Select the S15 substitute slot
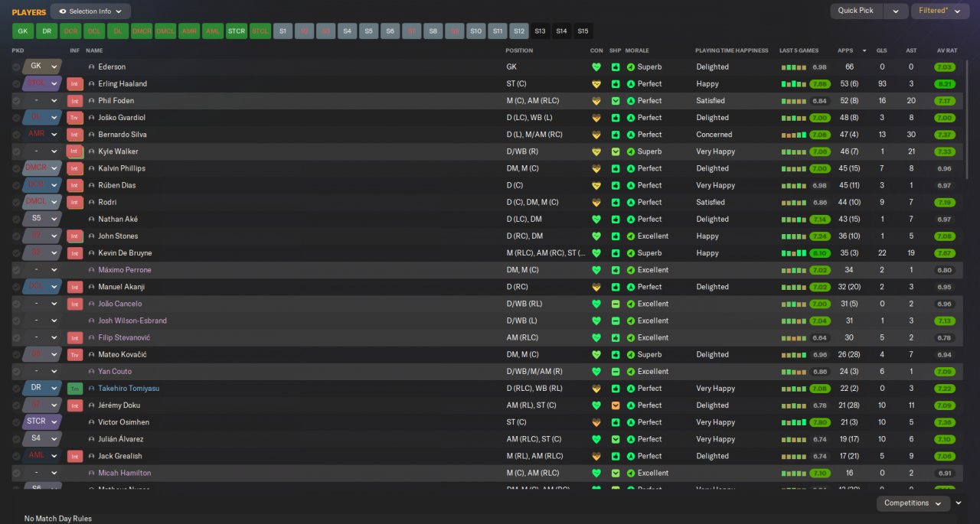Screen dimensions: 980x524 [583, 31]
